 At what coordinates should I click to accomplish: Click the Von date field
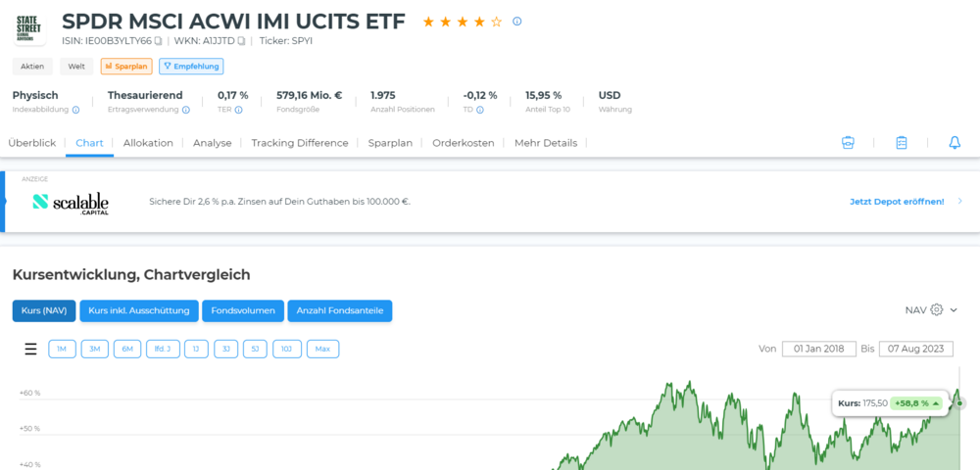point(819,349)
